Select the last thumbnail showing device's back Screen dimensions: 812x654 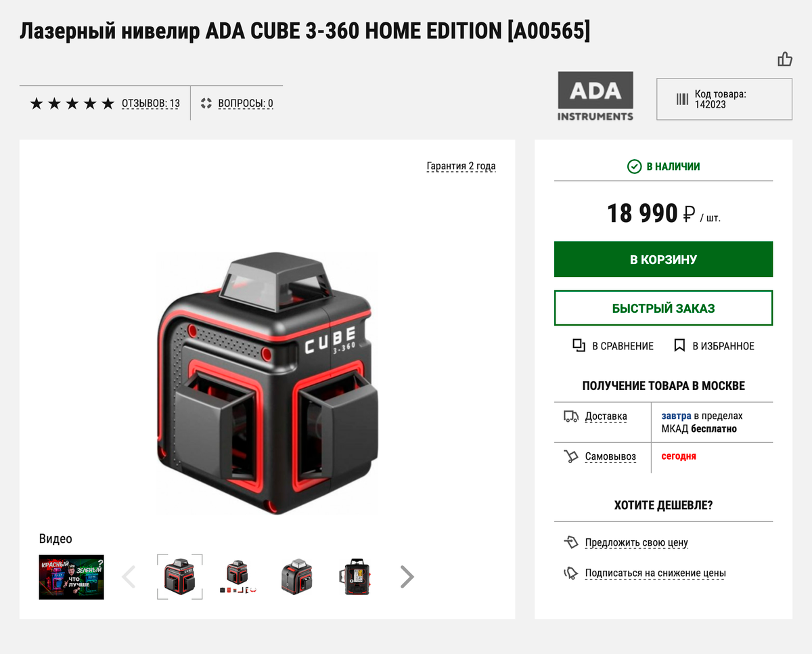(x=356, y=577)
